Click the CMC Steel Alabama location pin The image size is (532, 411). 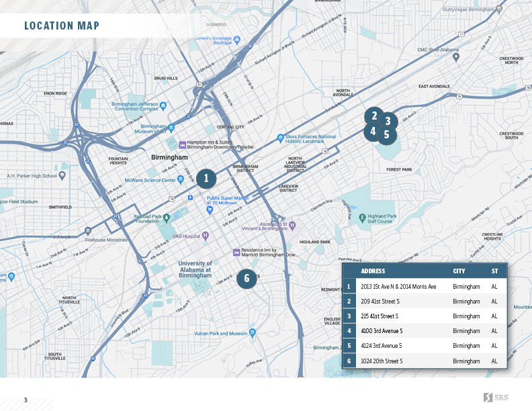456,58
